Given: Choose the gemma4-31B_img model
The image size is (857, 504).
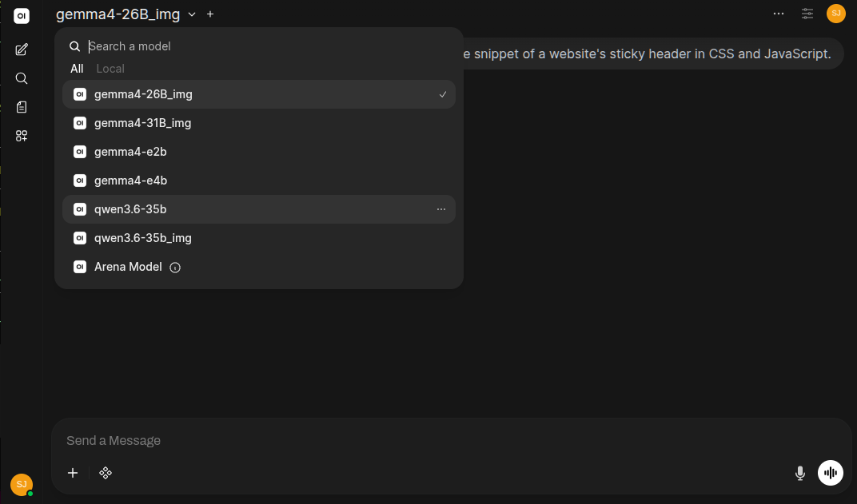Looking at the screenshot, I should point(259,123).
